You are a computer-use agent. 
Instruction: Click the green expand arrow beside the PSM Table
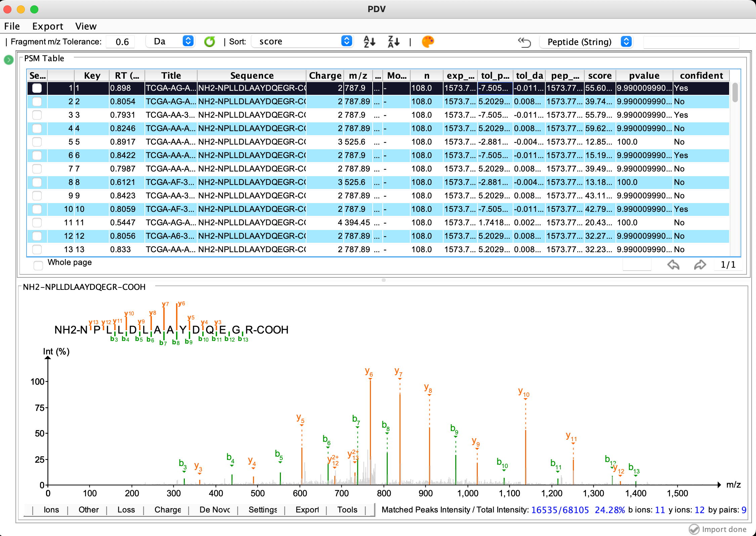click(x=9, y=60)
